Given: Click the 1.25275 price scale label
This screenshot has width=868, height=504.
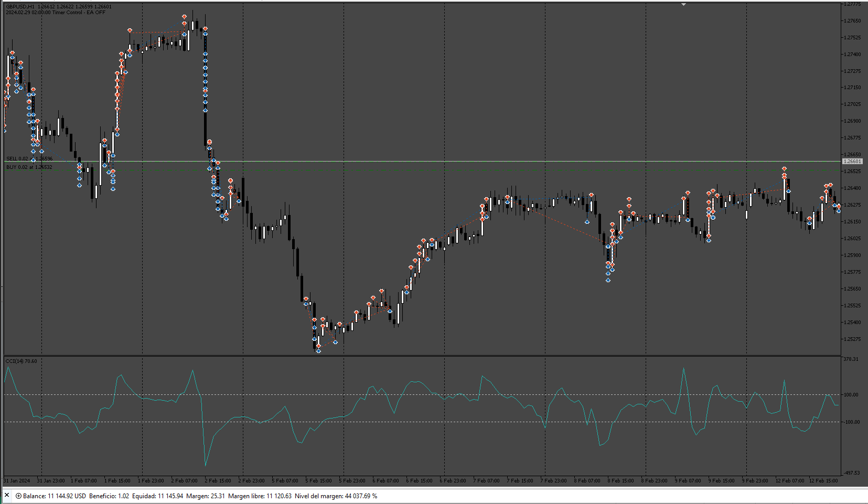Looking at the screenshot, I should coord(852,339).
